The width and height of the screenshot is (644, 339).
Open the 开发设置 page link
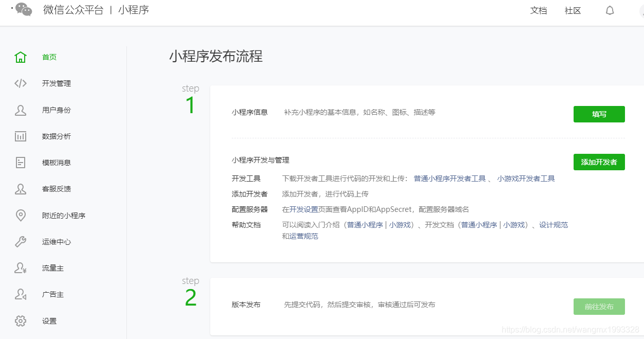click(304, 209)
